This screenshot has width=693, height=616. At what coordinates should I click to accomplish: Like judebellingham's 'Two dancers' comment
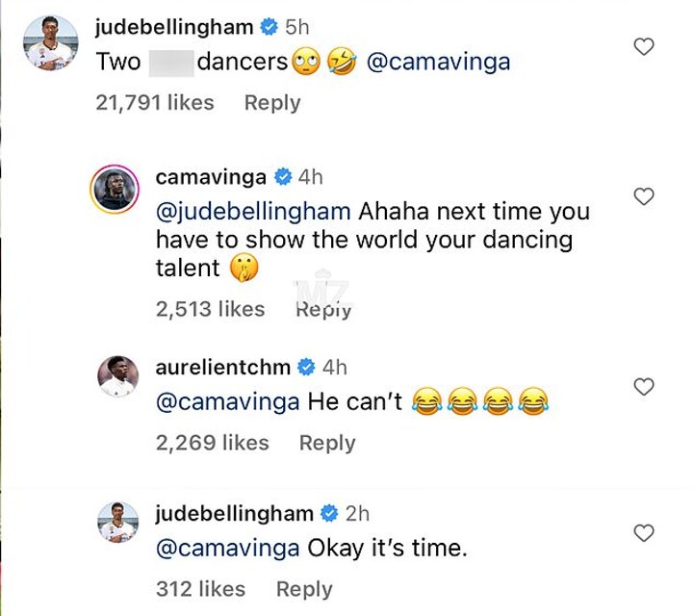(645, 46)
